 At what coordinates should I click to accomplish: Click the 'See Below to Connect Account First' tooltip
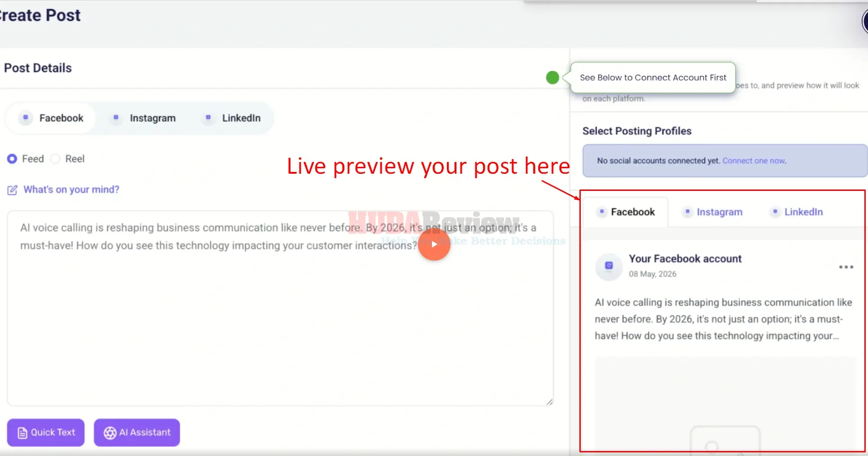pos(653,77)
